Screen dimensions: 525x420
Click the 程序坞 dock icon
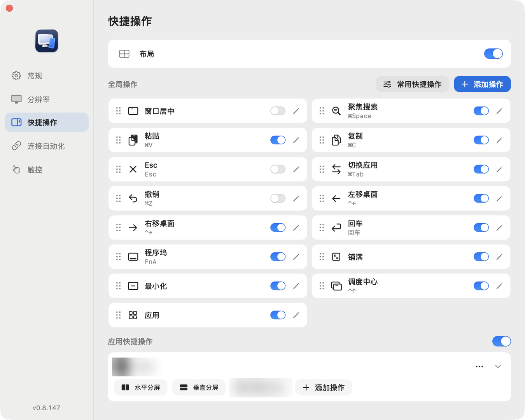pyautogui.click(x=133, y=257)
